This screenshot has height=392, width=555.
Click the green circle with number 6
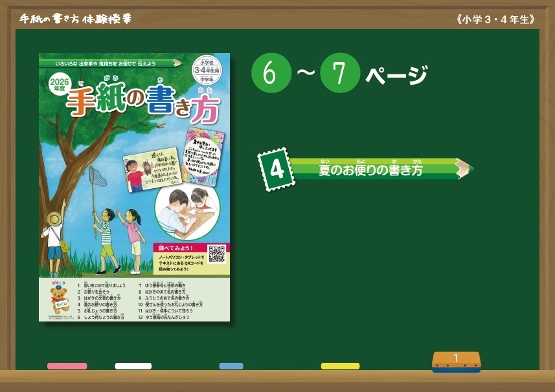271,73
